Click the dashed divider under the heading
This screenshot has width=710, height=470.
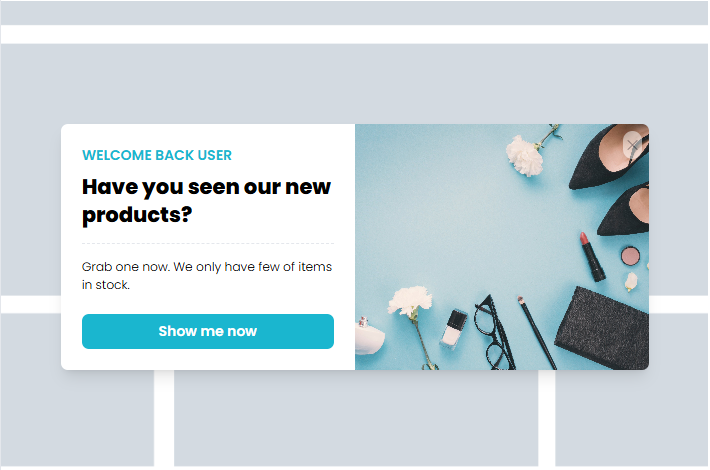(x=208, y=244)
